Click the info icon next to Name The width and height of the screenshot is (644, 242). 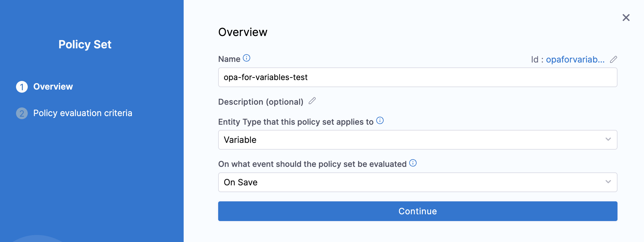pos(247,58)
